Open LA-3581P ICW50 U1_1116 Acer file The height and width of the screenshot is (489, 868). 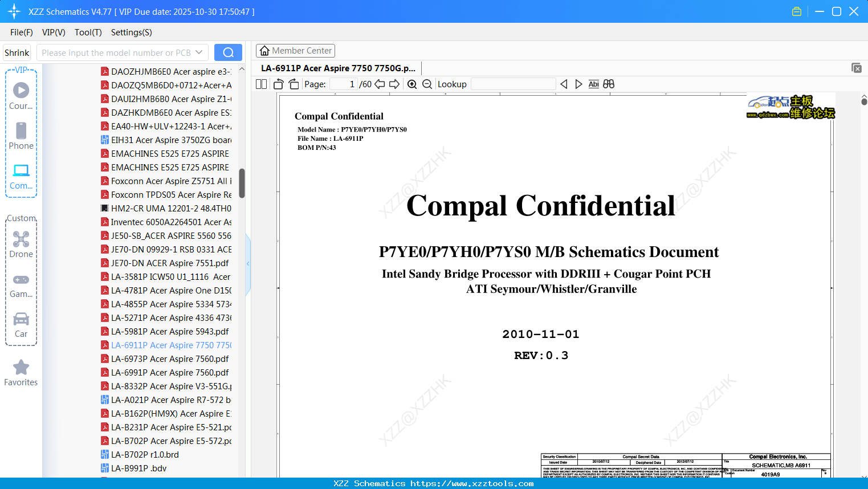tap(170, 276)
